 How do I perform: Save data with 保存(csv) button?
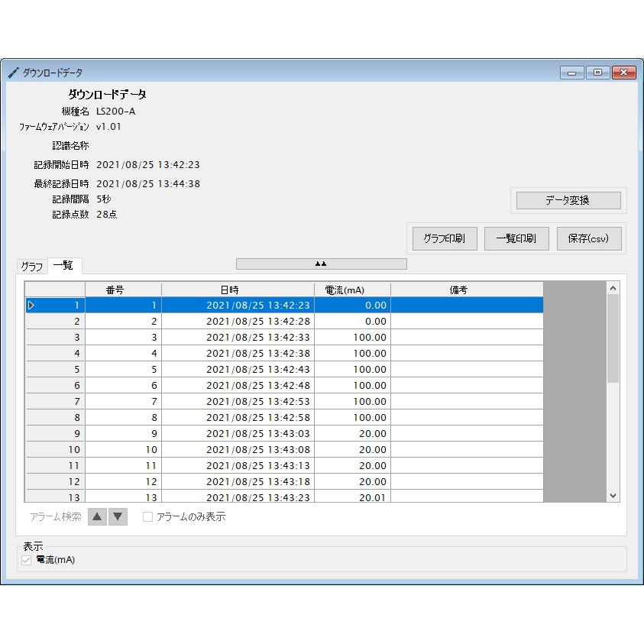tap(589, 238)
